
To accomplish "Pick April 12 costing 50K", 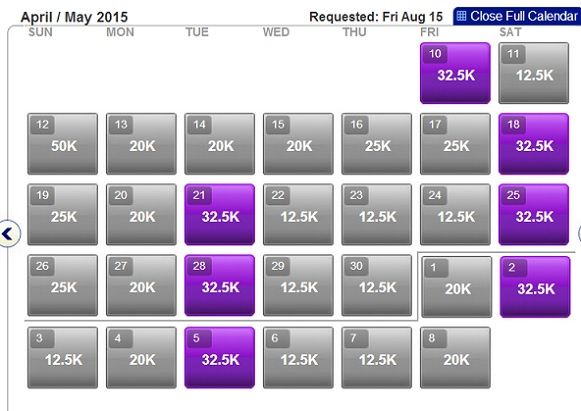I will [63, 144].
